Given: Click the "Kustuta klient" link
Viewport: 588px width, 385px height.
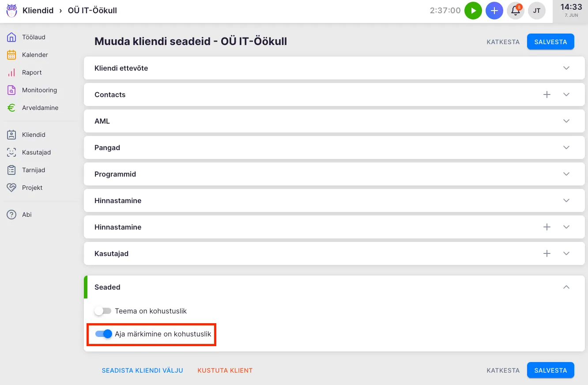Looking at the screenshot, I should 225,370.
